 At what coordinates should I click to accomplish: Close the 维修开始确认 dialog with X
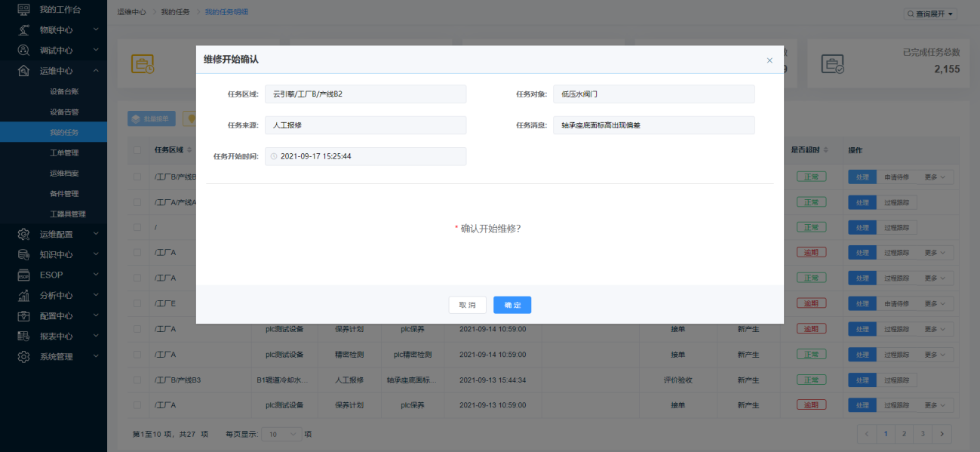[x=770, y=60]
